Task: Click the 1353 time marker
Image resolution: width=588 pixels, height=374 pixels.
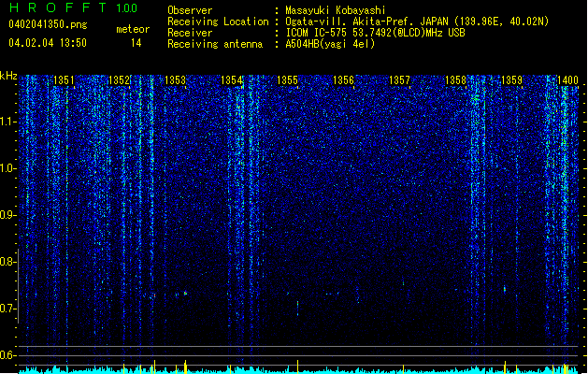Action: 175,80
